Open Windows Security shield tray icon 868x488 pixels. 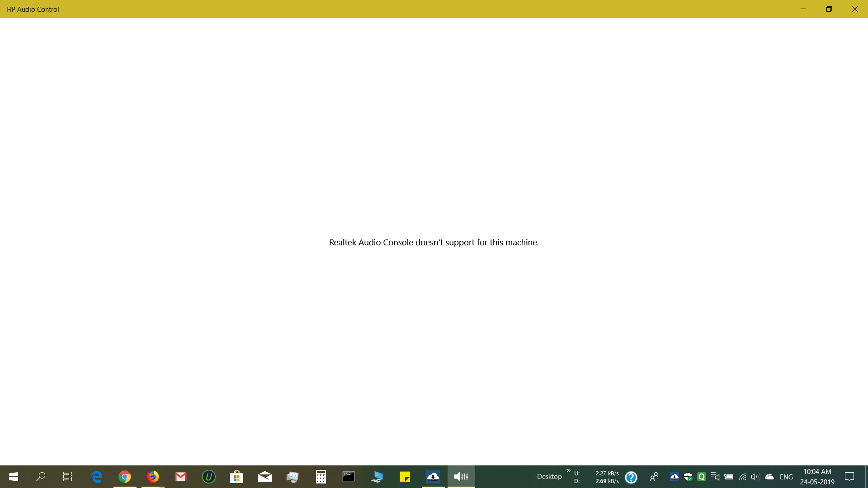click(688, 477)
